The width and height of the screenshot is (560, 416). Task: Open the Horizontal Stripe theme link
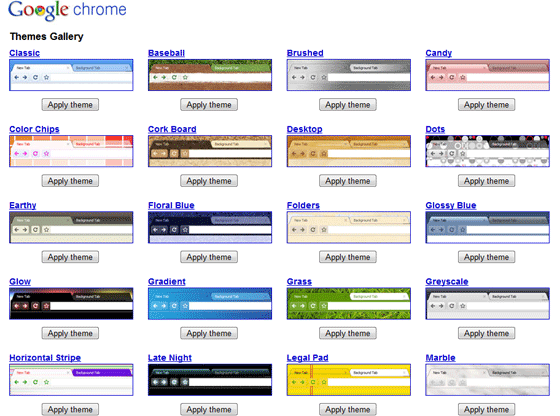coord(45,357)
